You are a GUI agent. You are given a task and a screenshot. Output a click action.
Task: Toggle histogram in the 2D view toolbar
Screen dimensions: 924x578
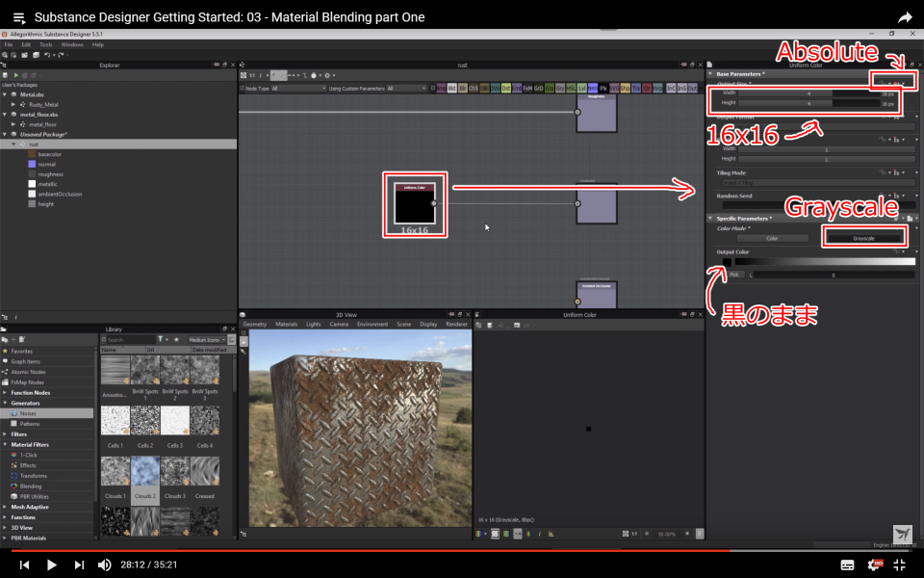point(551,534)
